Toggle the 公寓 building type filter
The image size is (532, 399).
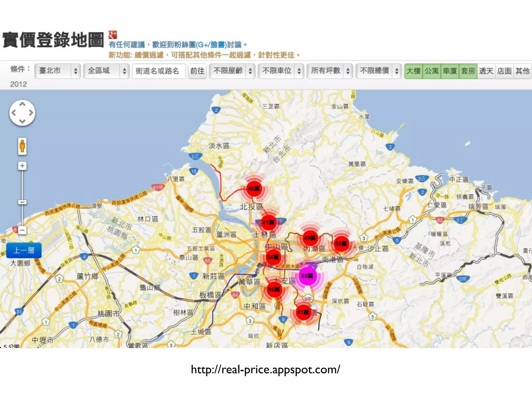(x=432, y=71)
